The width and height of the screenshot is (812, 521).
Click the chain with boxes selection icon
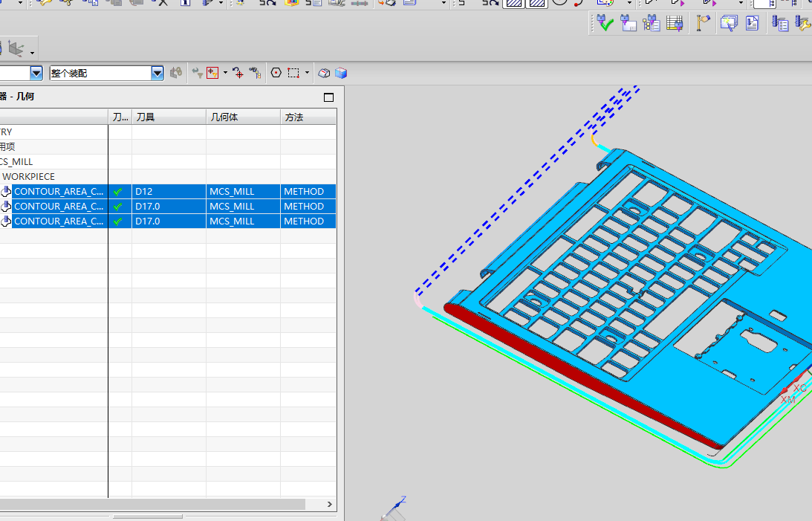pos(255,73)
